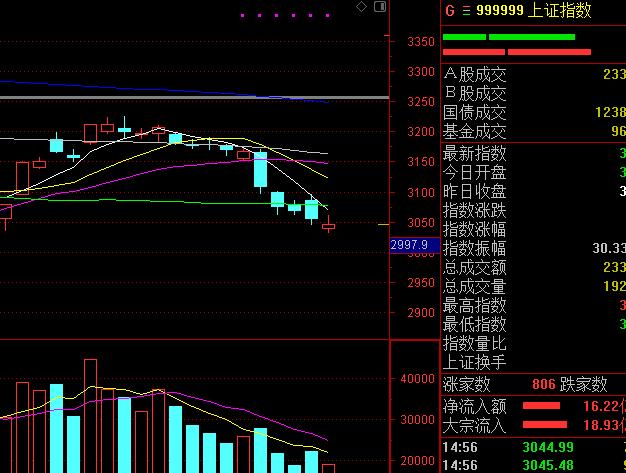Click the 上证换手 label
Image resolution: width=626 pixels, height=473 pixels.
coord(475,362)
